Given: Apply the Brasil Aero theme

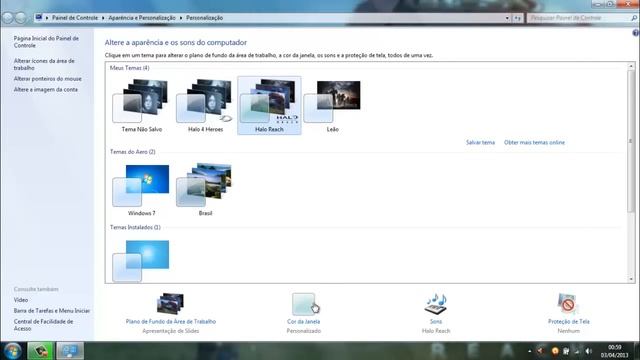Looking at the screenshot, I should (205, 190).
